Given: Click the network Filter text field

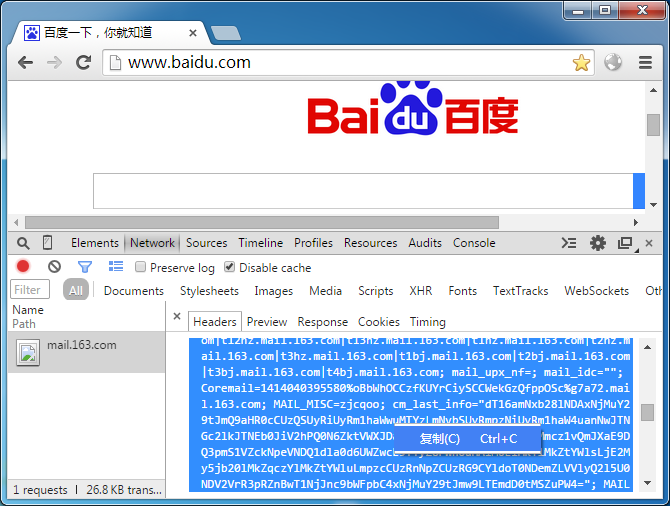Looking at the screenshot, I should (29, 289).
